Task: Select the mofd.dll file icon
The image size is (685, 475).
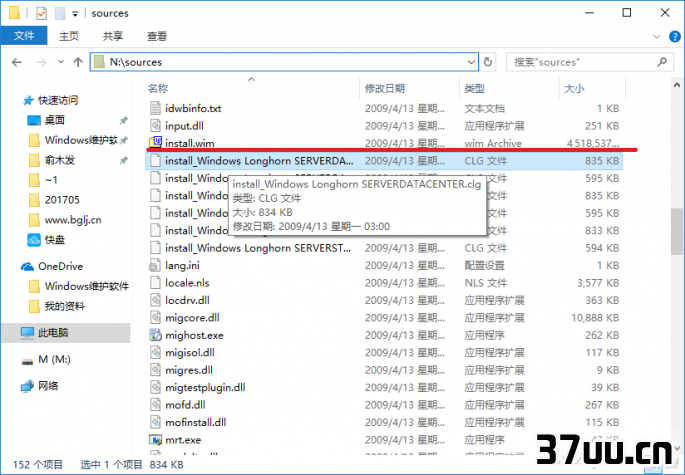Action: (x=155, y=405)
